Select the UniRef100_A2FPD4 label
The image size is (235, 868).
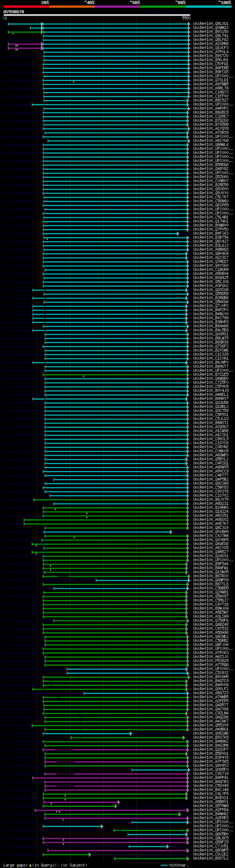pos(211,810)
